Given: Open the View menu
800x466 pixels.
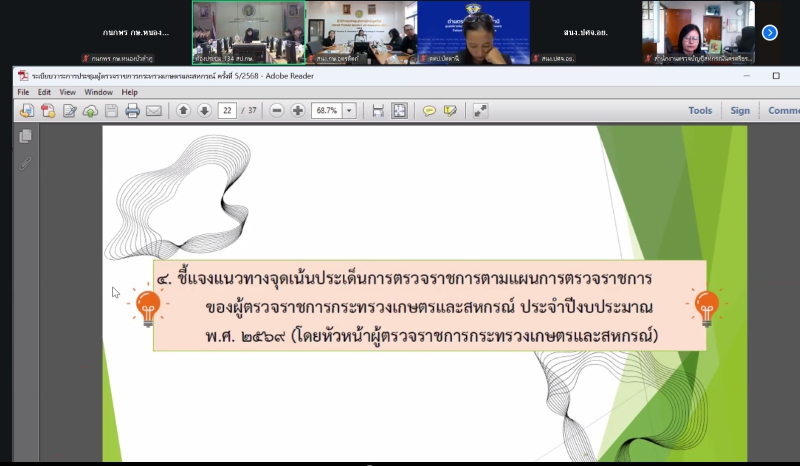Looking at the screenshot, I should point(67,92).
